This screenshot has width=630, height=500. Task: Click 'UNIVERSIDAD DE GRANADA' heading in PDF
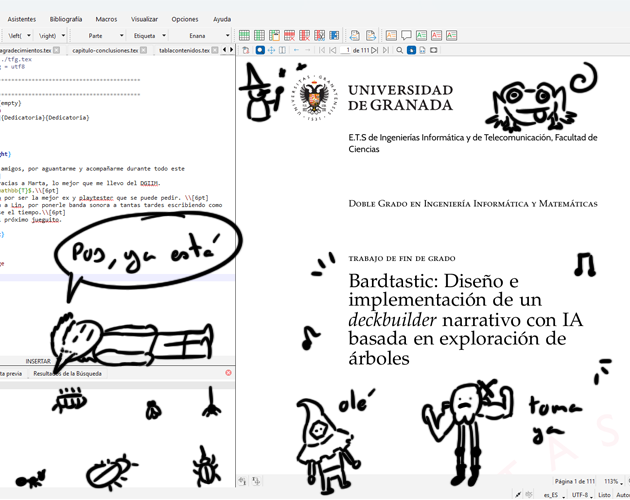(x=400, y=98)
